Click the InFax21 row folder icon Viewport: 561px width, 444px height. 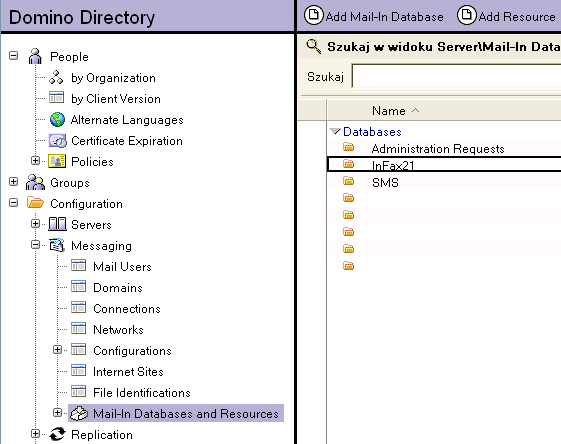click(348, 164)
